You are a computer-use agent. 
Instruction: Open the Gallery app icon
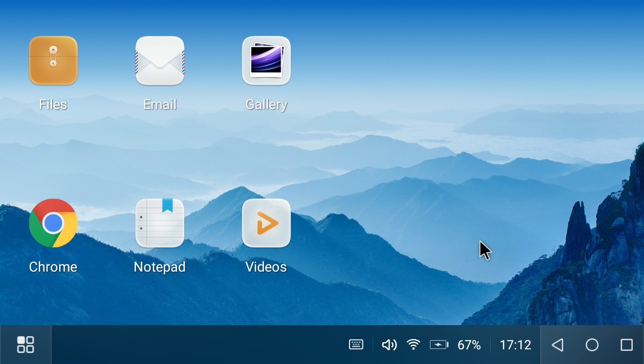click(x=266, y=61)
